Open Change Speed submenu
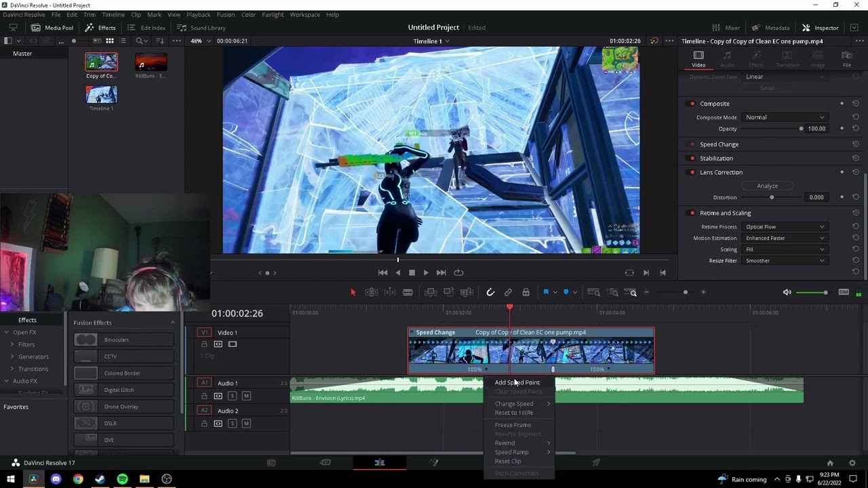This screenshot has height=488, width=868. pos(519,403)
